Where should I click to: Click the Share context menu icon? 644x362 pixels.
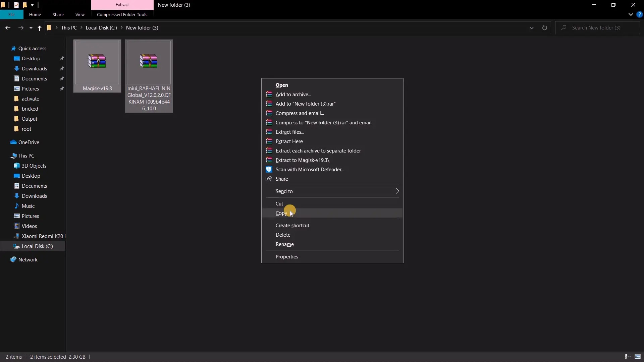point(269,179)
